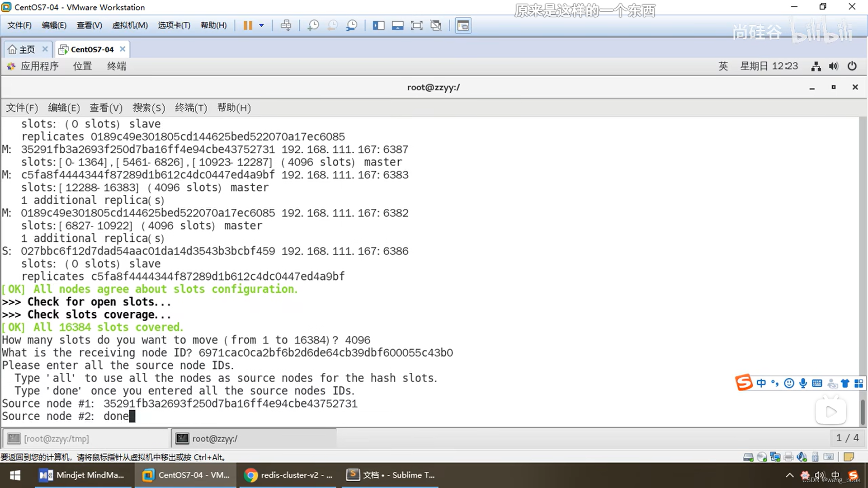
Task: Enter full screen mode
Action: tap(416, 25)
